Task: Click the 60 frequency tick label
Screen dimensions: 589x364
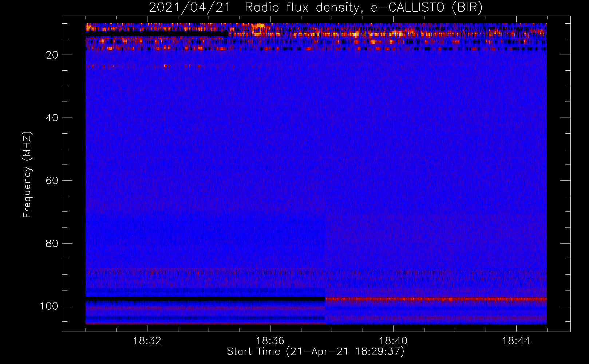Action: pyautogui.click(x=52, y=181)
